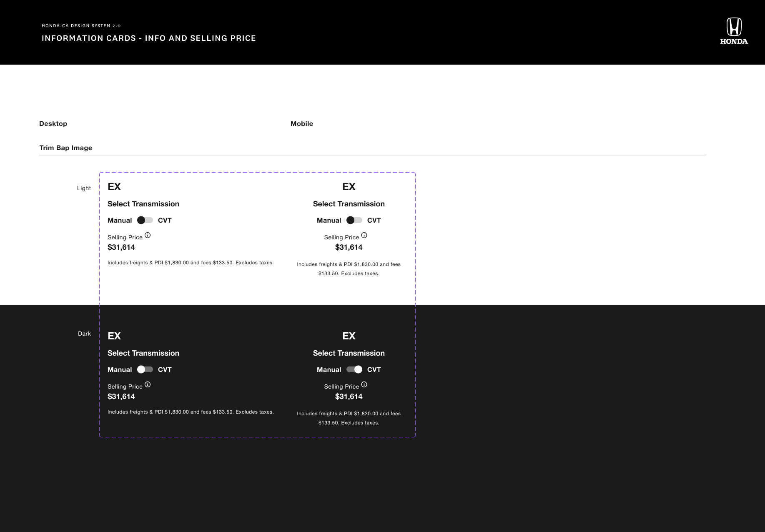Open Selling Price info icon, light desktop card
Image resolution: width=765 pixels, height=532 pixels.
tap(148, 235)
